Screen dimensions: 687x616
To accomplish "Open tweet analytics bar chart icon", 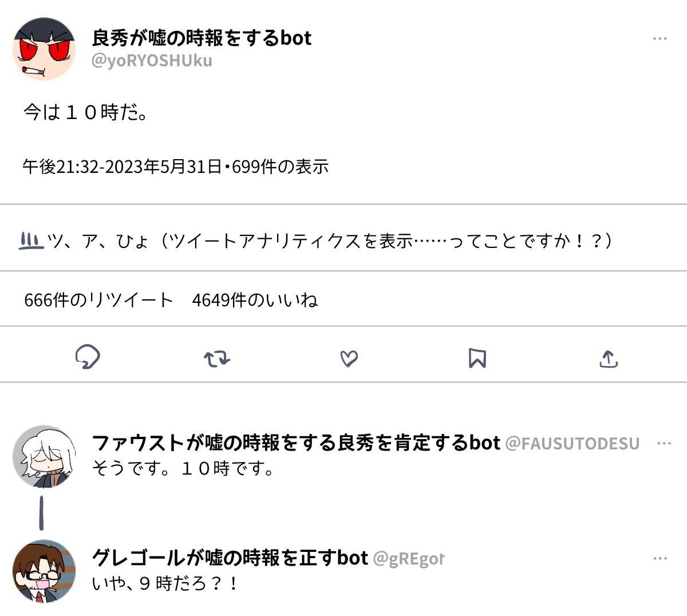I will (x=31, y=240).
